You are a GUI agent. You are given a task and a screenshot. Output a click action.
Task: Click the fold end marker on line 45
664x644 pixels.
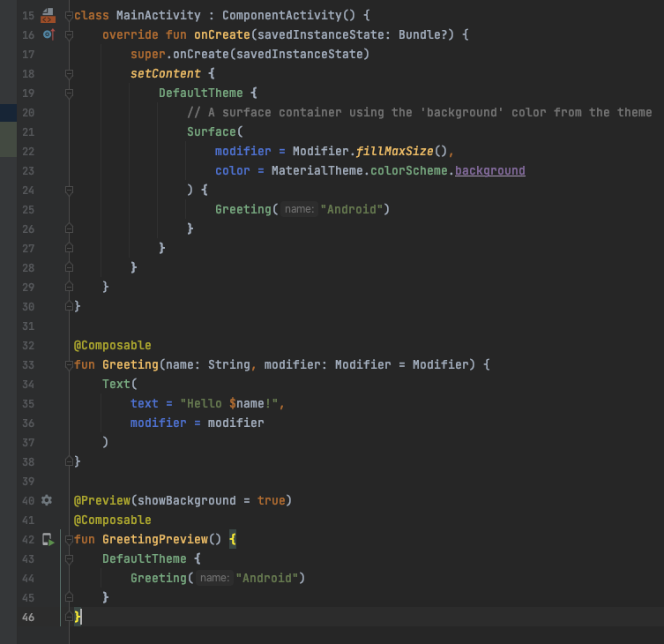coord(69,597)
